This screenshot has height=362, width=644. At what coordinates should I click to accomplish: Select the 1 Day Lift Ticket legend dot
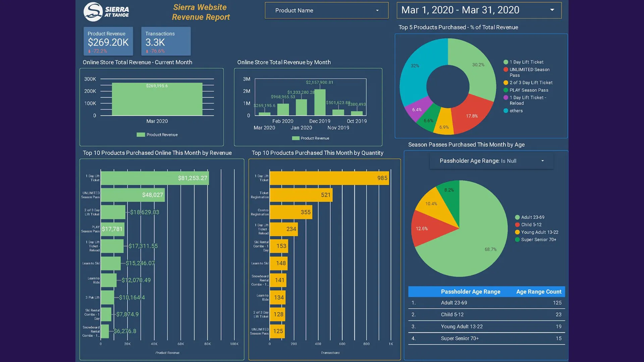(506, 62)
